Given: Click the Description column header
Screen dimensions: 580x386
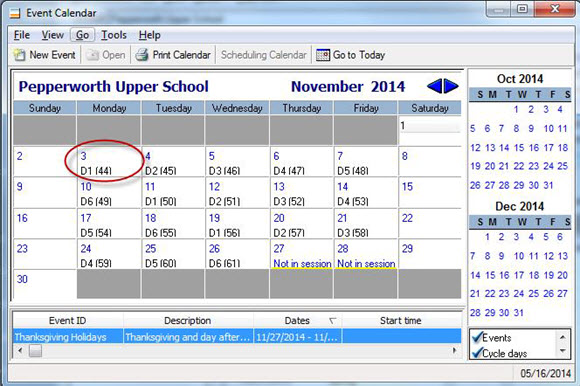Looking at the screenshot, I should click(188, 320).
